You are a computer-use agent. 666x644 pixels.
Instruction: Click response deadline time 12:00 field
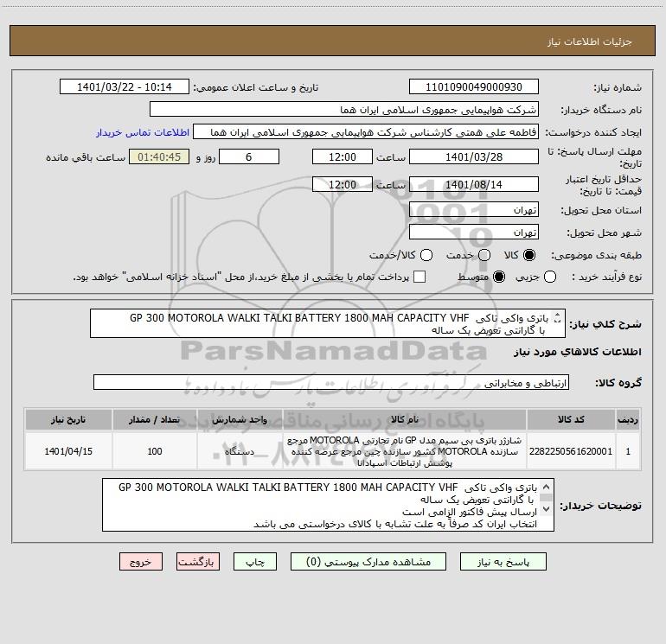point(343,156)
